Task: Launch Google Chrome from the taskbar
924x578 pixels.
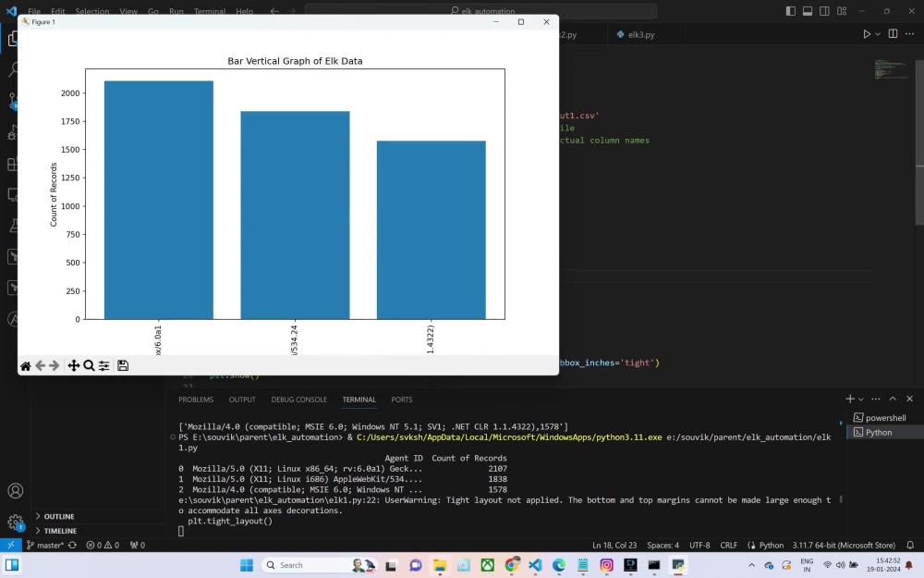Action: 512,564
